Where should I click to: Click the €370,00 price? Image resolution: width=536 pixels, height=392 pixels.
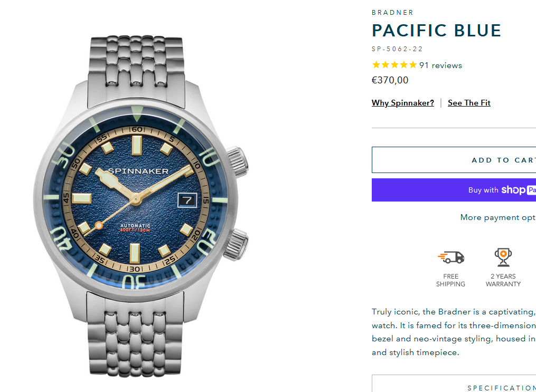(390, 80)
